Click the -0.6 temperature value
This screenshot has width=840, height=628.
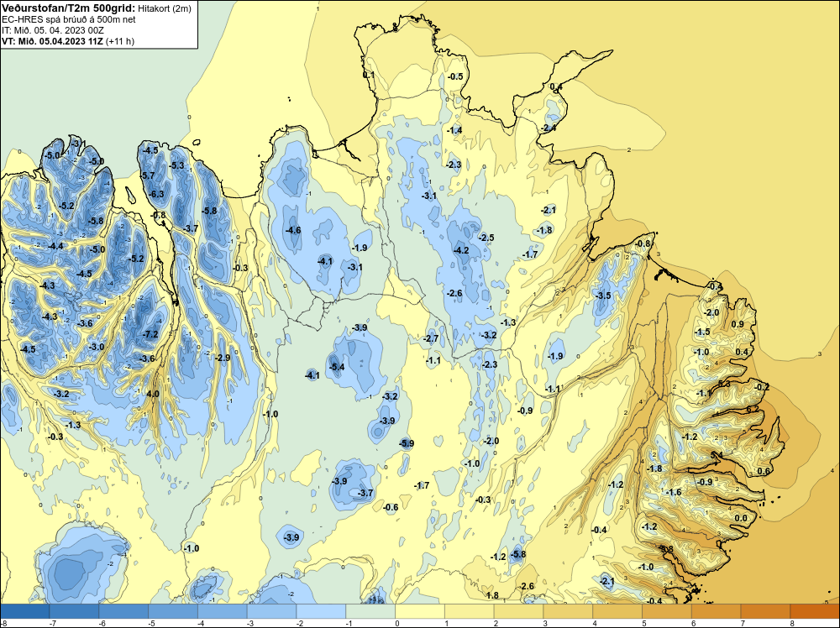[x=391, y=508]
